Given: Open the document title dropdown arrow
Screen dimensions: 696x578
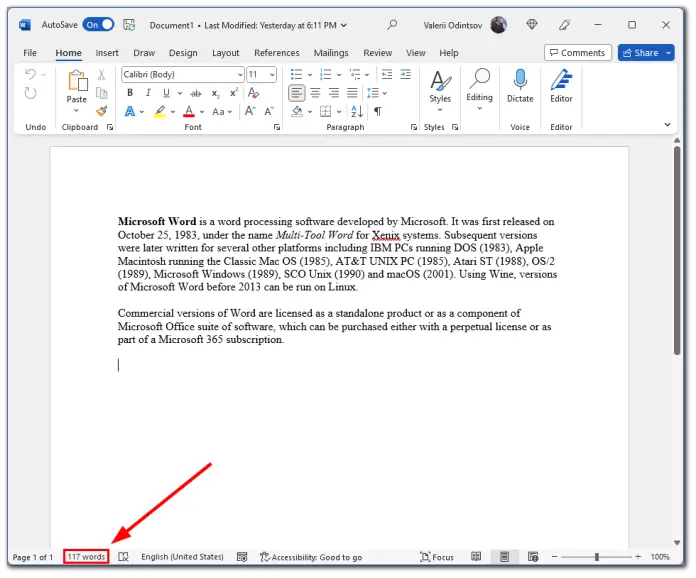Looking at the screenshot, I should (x=344, y=25).
